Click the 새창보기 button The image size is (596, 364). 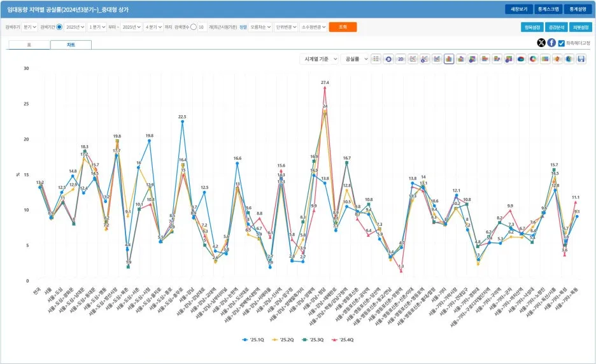[519, 9]
